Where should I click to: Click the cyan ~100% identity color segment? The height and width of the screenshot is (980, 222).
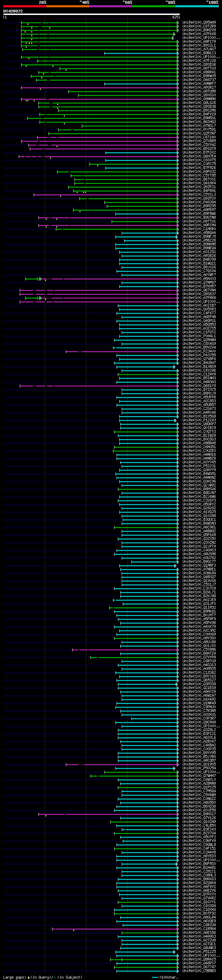(197, 6)
